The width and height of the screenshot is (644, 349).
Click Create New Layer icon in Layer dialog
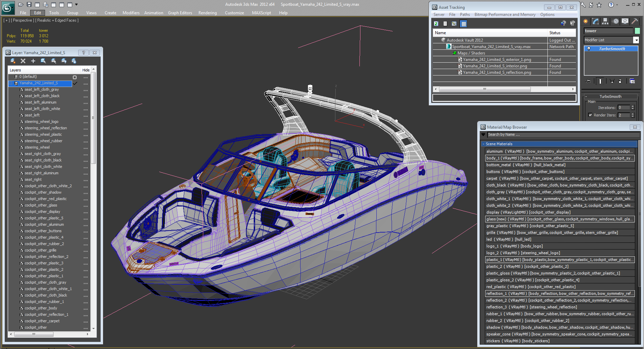[x=13, y=61]
